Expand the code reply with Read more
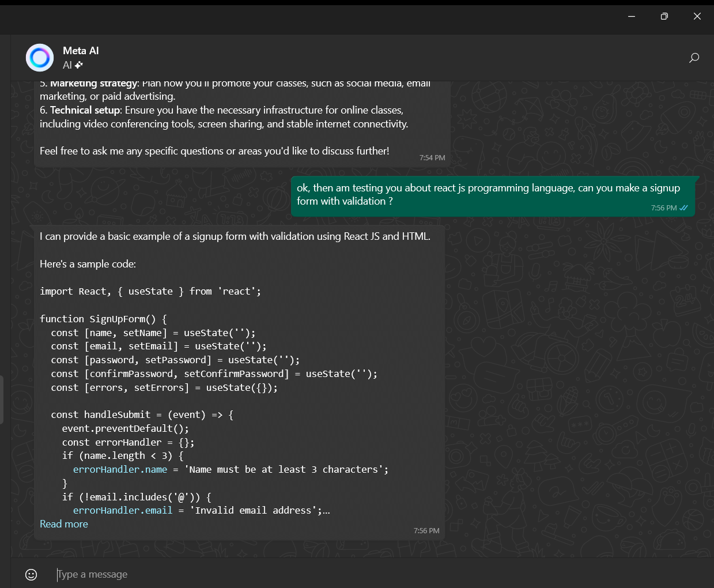 click(x=64, y=524)
